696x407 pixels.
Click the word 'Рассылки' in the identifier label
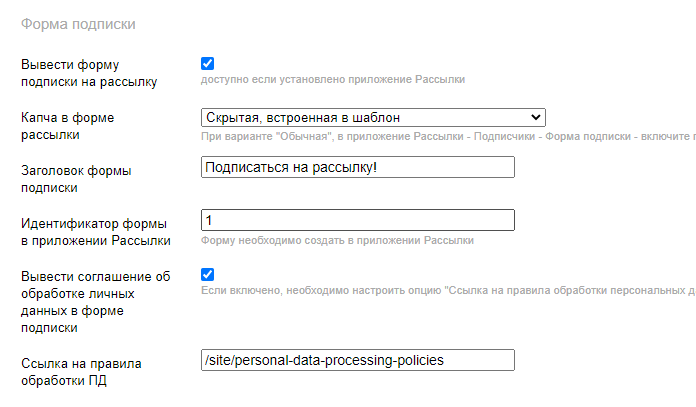point(142,240)
